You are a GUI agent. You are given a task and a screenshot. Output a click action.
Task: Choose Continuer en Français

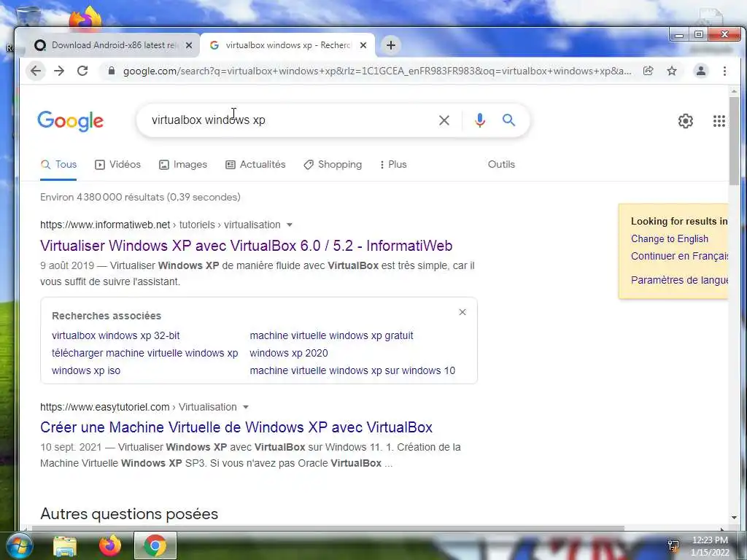coord(679,256)
